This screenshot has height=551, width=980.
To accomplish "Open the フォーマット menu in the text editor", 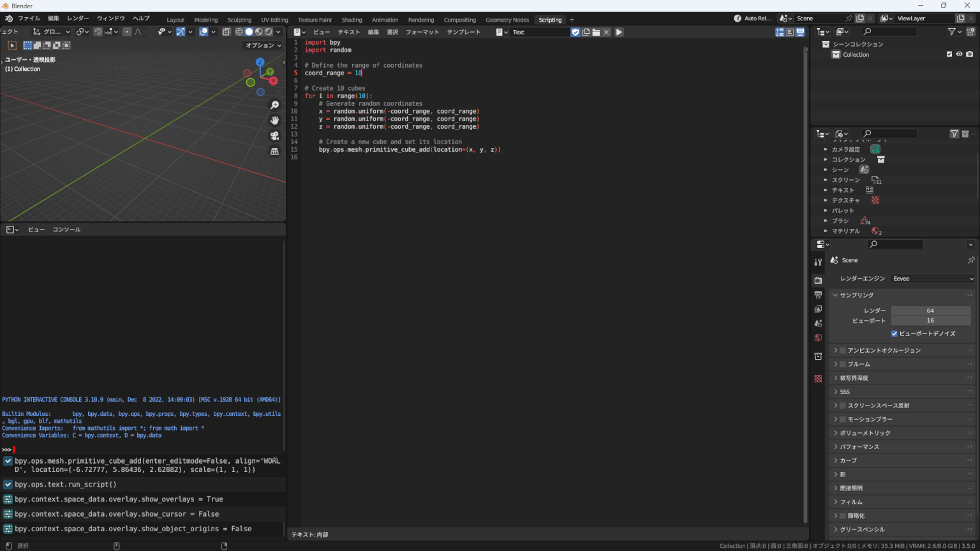I will [422, 31].
